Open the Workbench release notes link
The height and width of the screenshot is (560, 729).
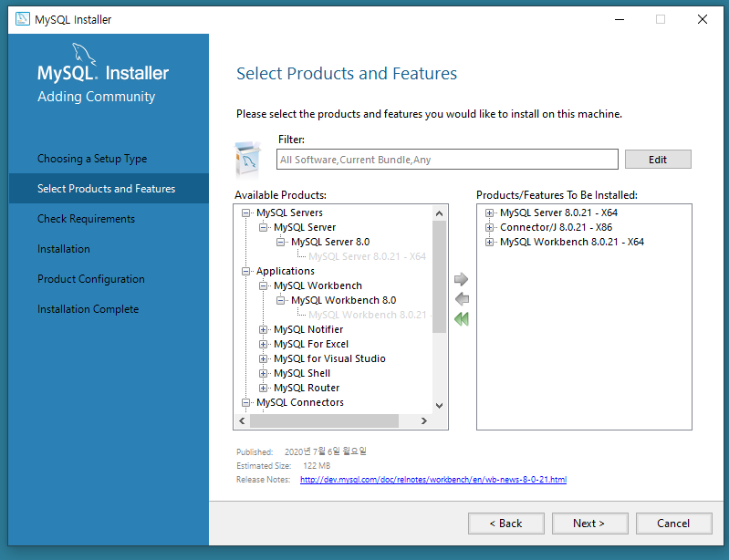433,480
